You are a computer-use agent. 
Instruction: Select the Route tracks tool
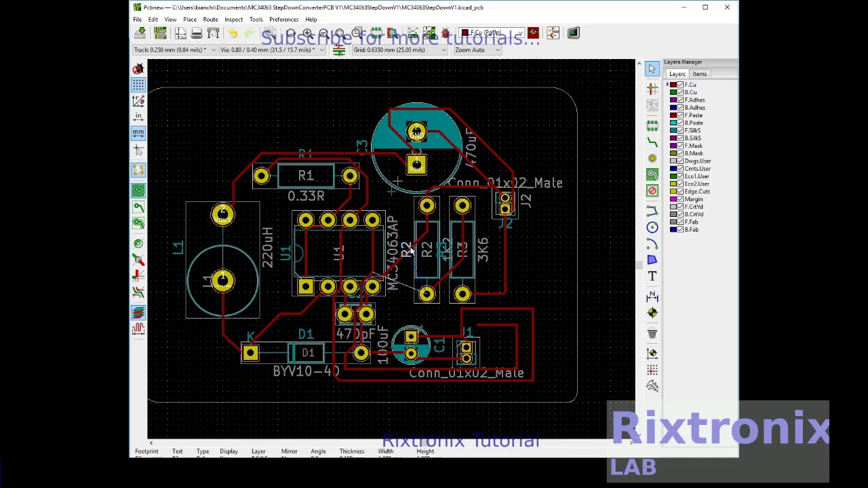click(x=652, y=142)
